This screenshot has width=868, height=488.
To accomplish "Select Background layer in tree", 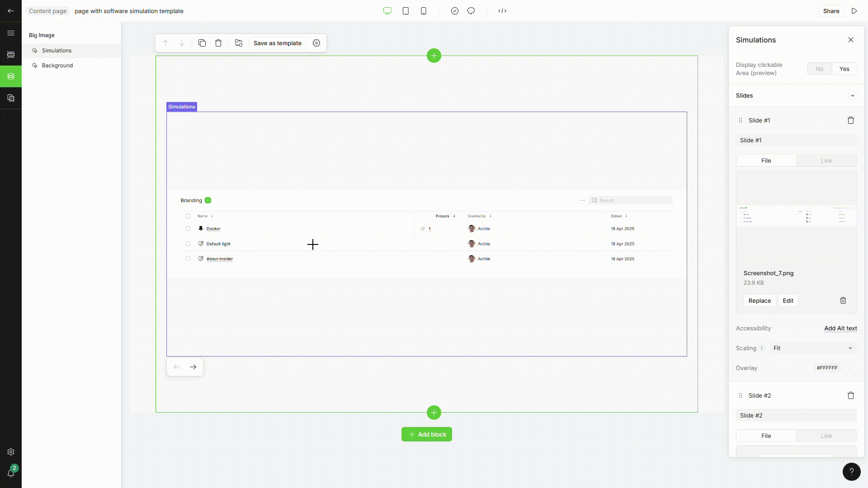I will coord(57,66).
